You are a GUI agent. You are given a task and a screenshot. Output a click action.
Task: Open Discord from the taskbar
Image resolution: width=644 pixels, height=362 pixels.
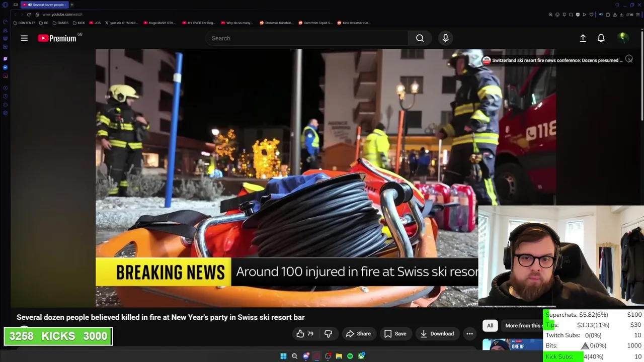tap(306, 356)
